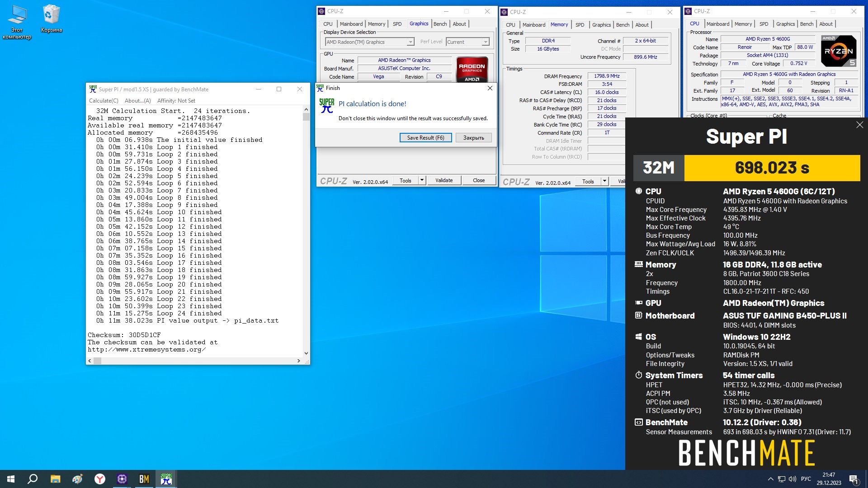Click the title icon of the Graphics CPU-Z window
Viewport: 868px width, 488px height.
point(321,11)
